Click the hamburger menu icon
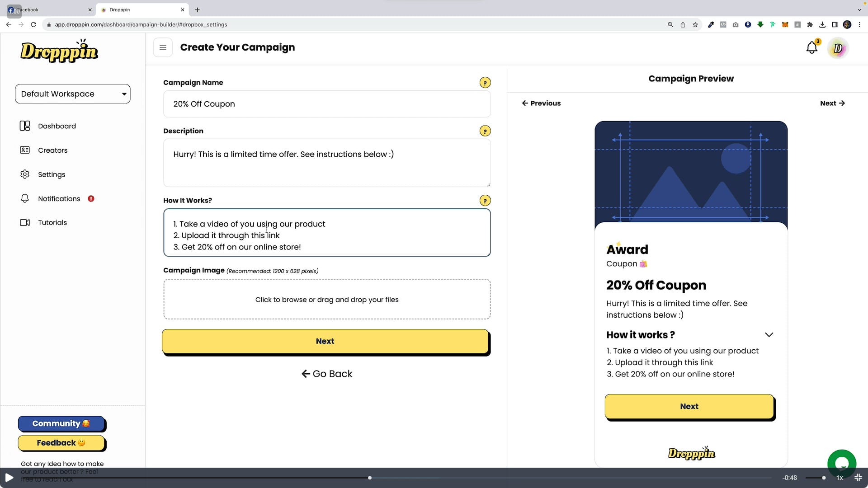 [x=163, y=47]
